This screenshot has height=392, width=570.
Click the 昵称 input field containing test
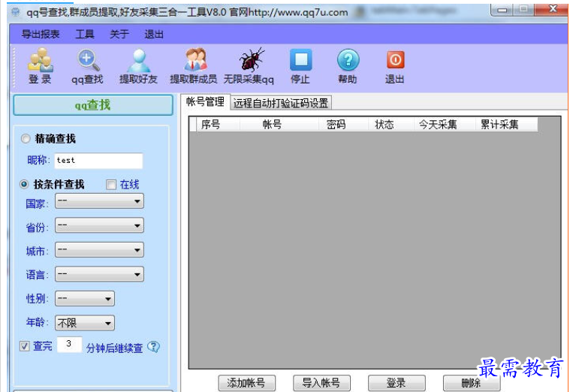point(98,161)
